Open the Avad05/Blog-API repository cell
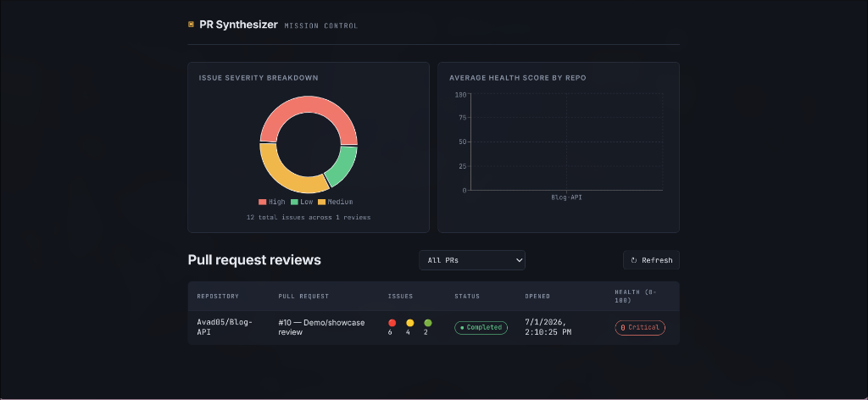Viewport: 868px width, 400px height. click(225, 327)
